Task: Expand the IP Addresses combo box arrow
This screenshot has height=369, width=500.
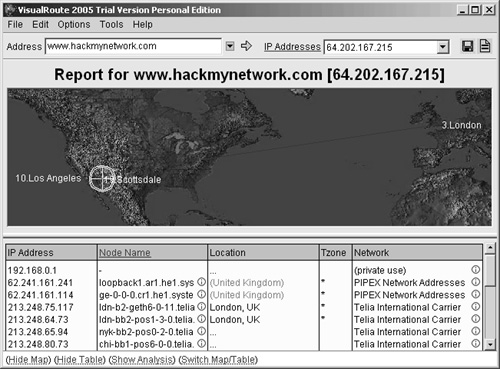Action: (442, 47)
